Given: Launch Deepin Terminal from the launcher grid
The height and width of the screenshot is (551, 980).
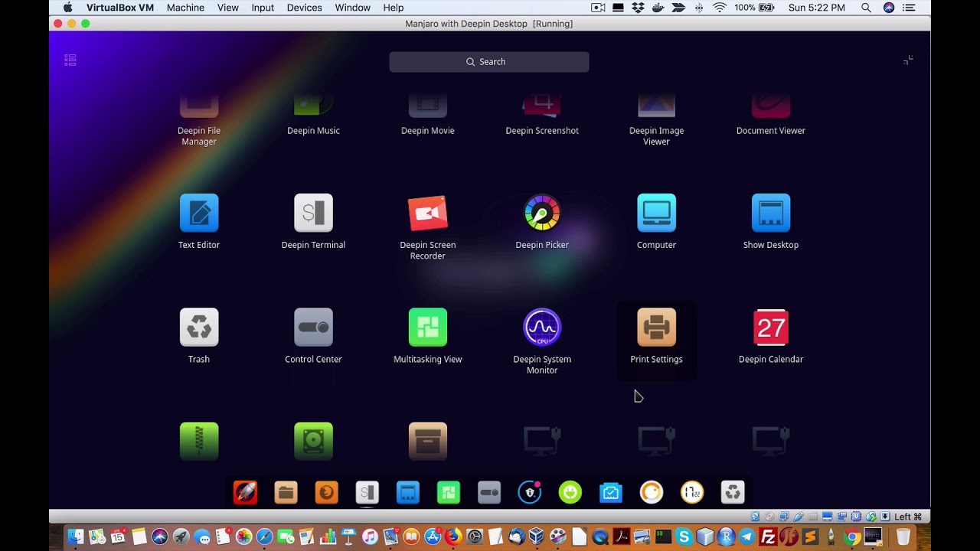Looking at the screenshot, I should pyautogui.click(x=313, y=213).
